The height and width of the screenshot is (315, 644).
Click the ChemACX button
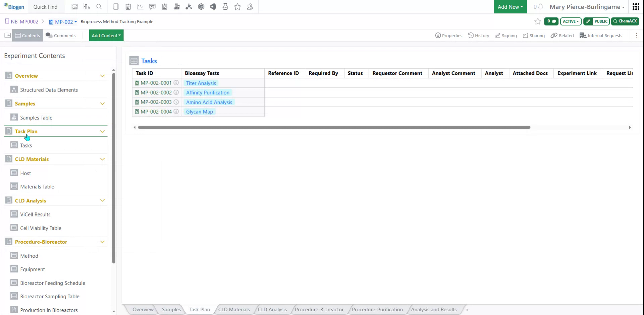[x=625, y=21]
